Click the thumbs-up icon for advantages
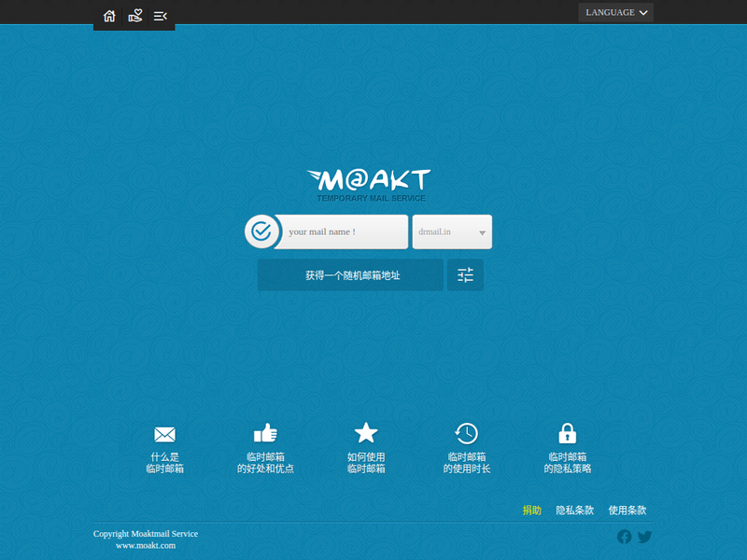 pos(265,433)
